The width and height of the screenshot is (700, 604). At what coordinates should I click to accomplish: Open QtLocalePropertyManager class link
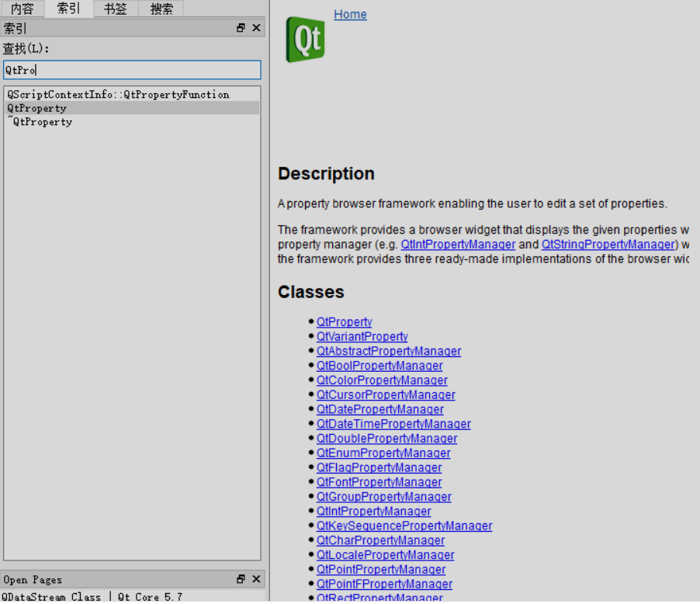[x=385, y=555]
